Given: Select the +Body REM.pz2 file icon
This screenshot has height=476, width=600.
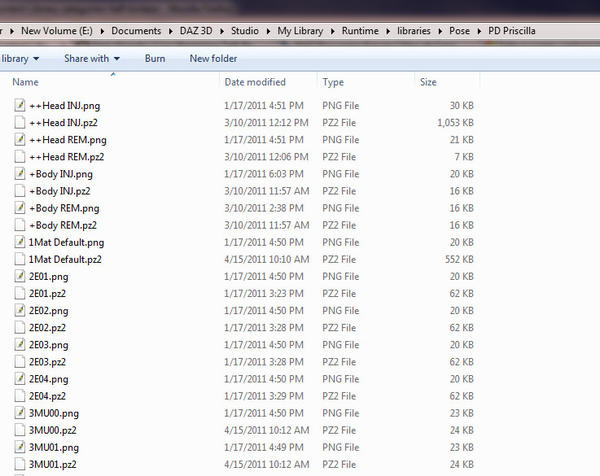Looking at the screenshot, I should (x=20, y=225).
